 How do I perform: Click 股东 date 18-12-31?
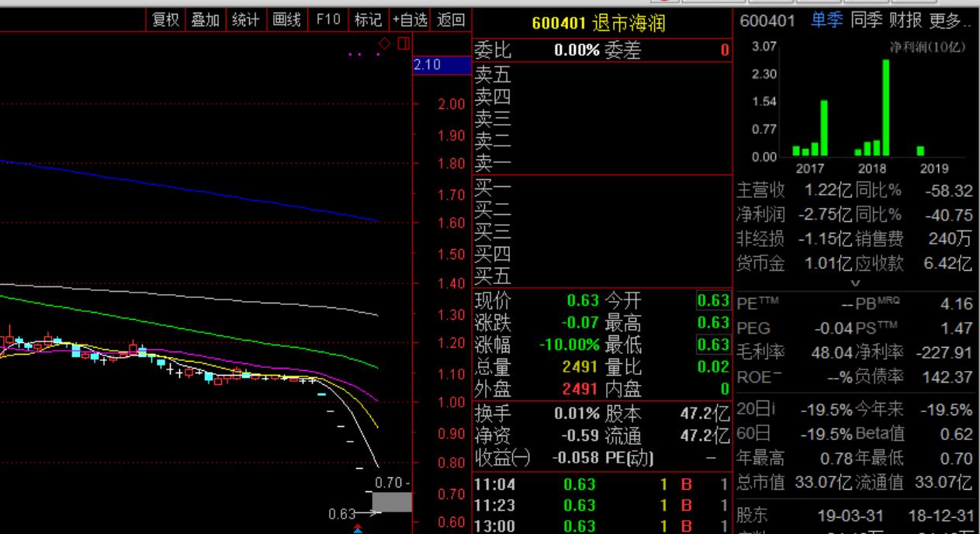click(x=943, y=515)
